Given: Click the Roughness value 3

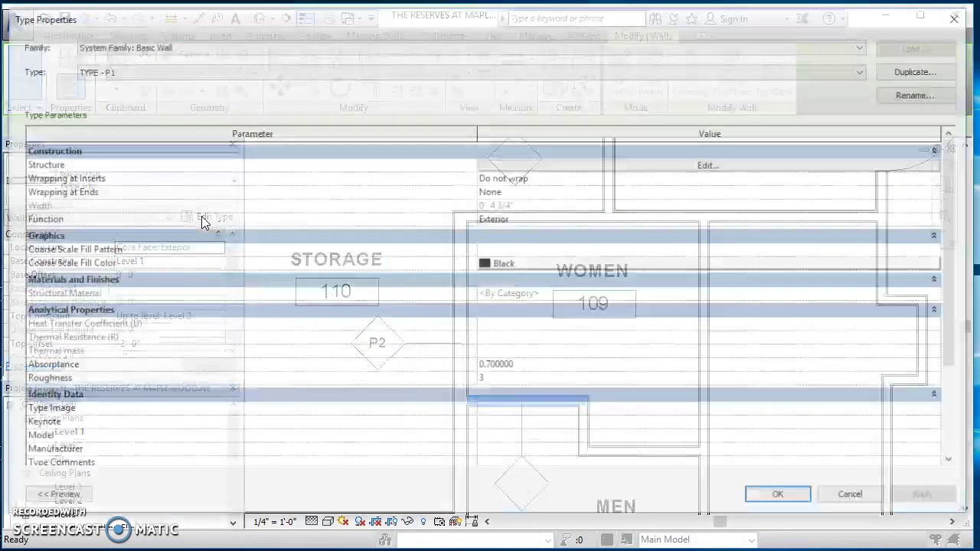Looking at the screenshot, I should pos(482,377).
